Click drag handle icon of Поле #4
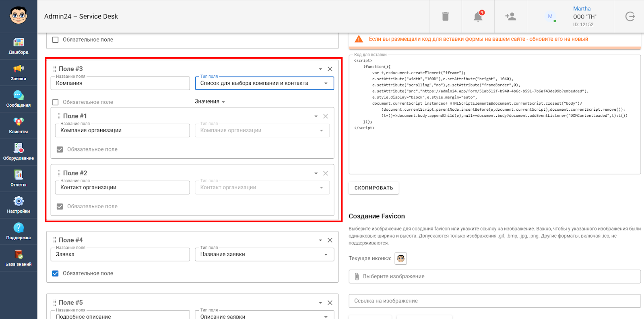 55,240
